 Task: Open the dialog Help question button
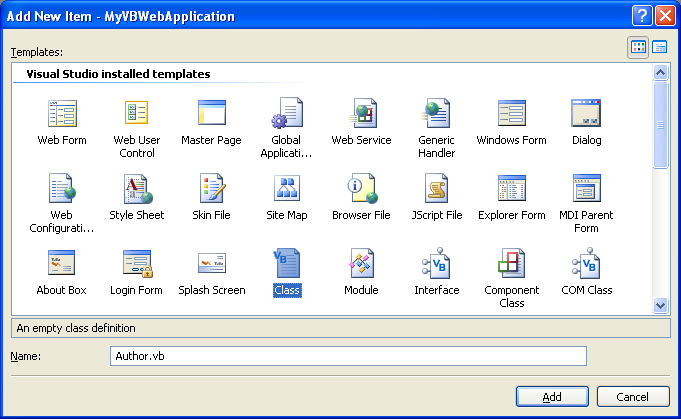642,16
